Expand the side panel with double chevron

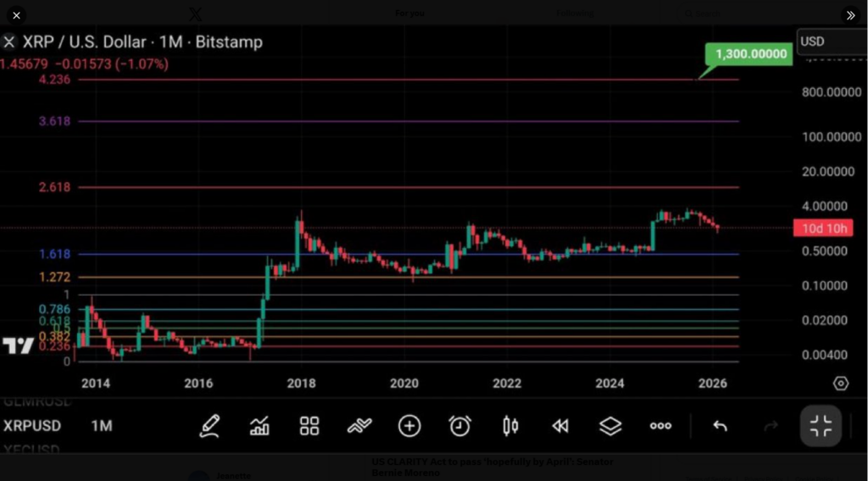tap(849, 15)
